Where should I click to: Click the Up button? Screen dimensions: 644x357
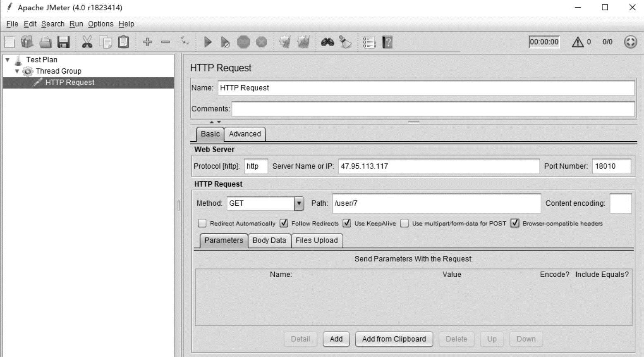(492, 339)
